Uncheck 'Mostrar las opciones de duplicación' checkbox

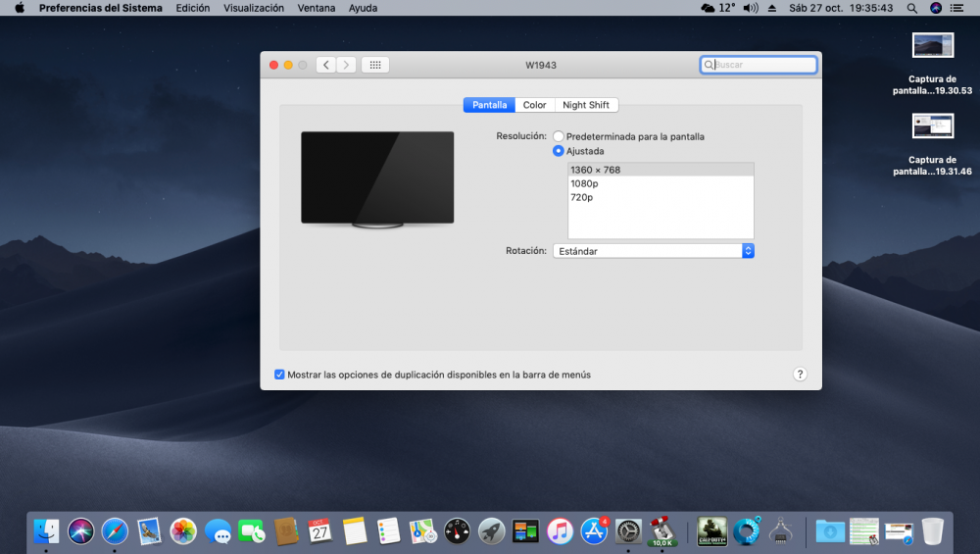279,375
